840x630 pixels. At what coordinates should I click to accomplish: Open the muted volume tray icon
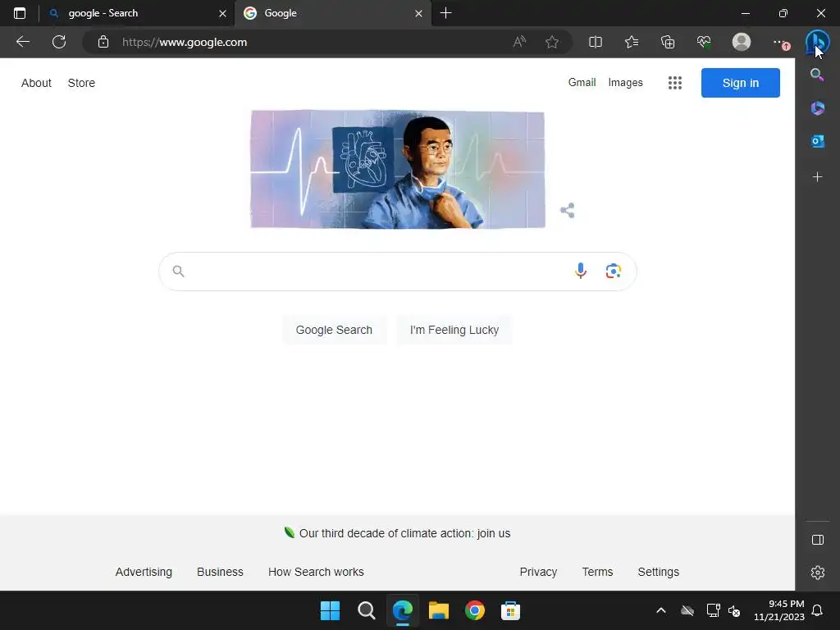pos(734,610)
